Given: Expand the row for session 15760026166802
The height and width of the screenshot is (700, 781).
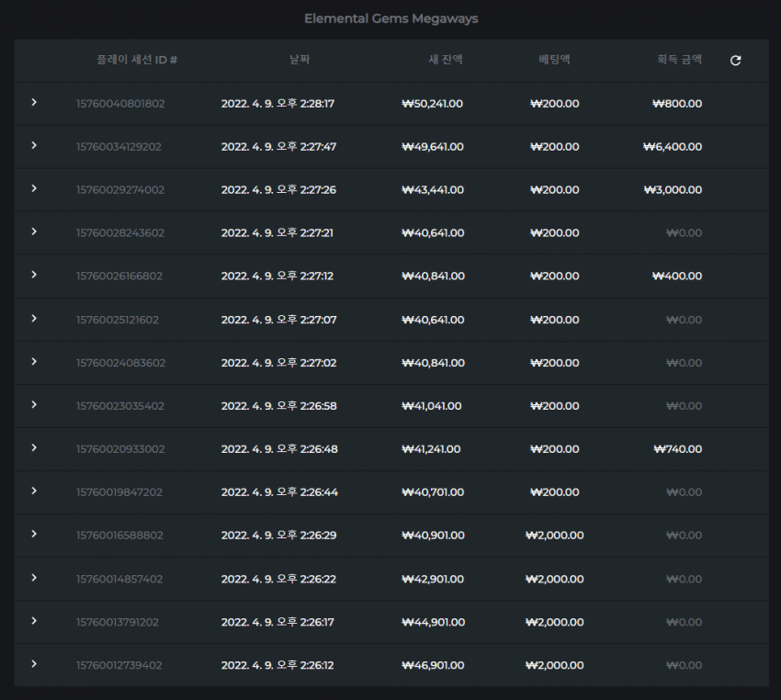Looking at the screenshot, I should point(34,275).
